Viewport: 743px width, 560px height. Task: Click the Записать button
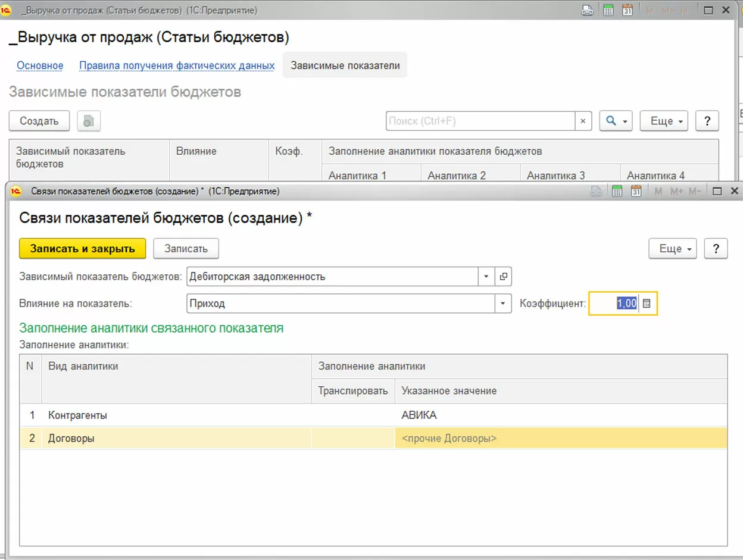coord(186,249)
